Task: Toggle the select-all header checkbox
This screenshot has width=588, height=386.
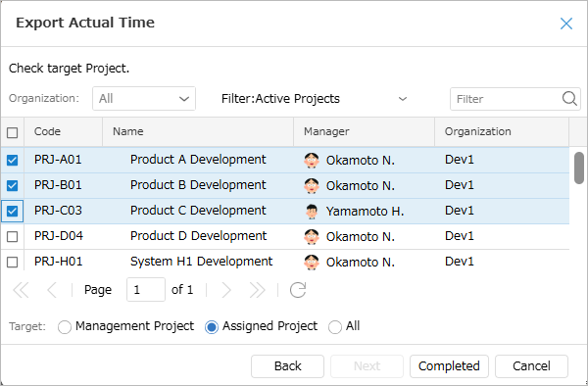Action: point(13,132)
